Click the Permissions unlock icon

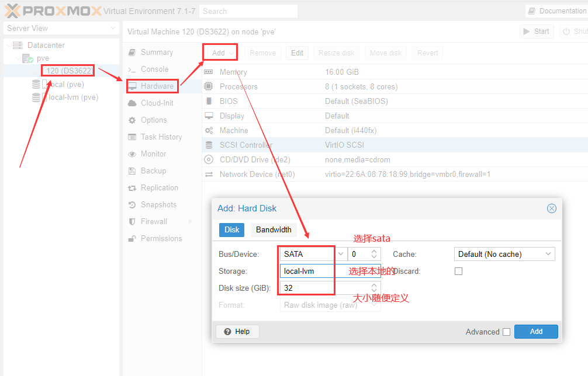pyautogui.click(x=132, y=239)
